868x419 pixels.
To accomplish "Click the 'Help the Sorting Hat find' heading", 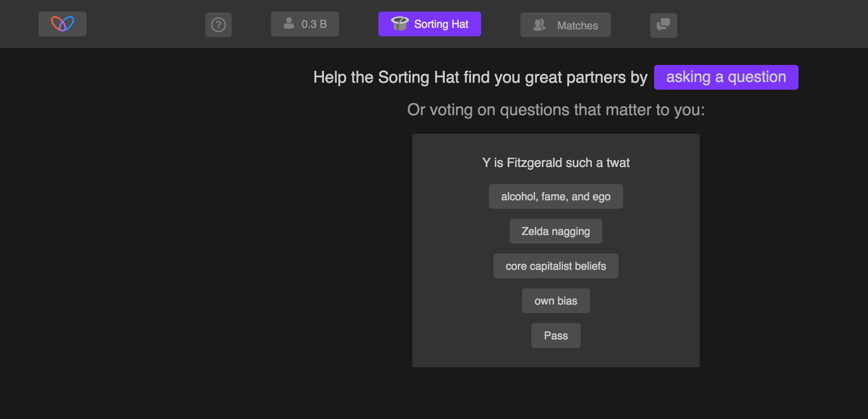I will (x=480, y=77).
